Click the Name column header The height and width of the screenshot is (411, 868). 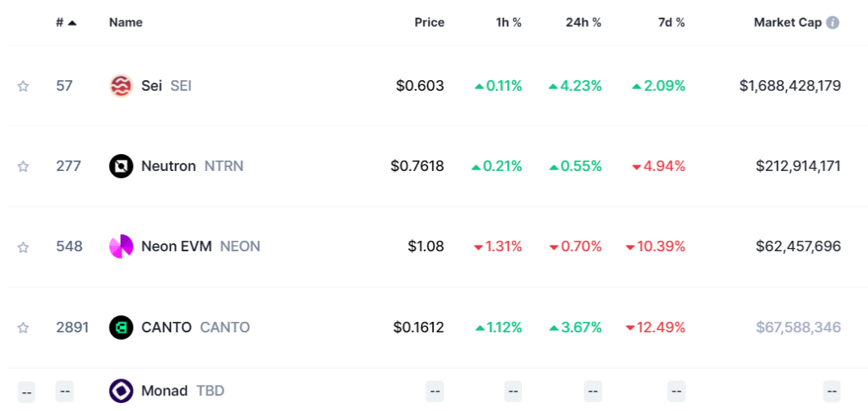(x=126, y=23)
